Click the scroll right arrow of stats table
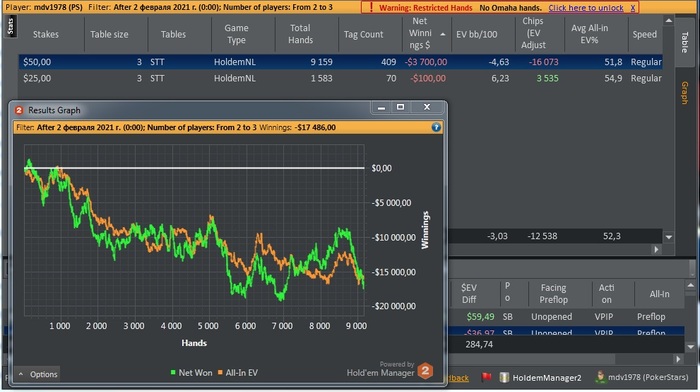Screen dimensions: 700x392 (656, 249)
